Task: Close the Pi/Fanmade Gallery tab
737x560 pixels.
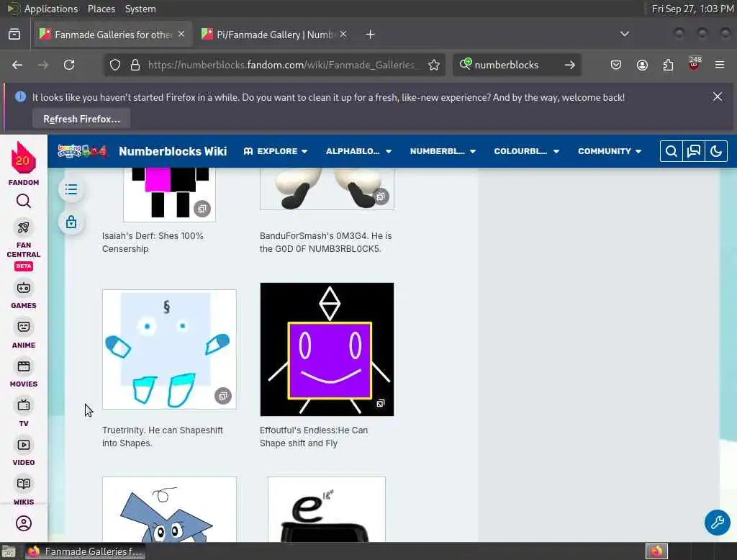Action: [343, 35]
